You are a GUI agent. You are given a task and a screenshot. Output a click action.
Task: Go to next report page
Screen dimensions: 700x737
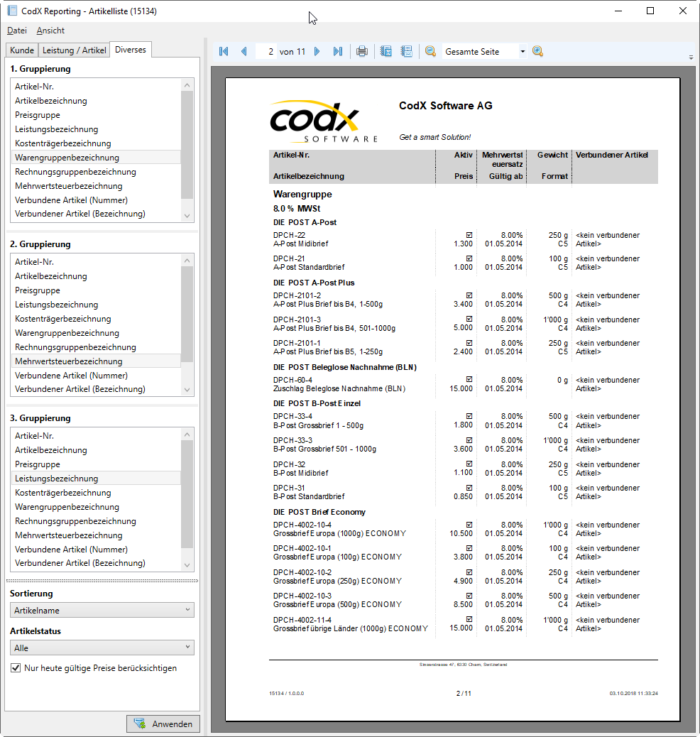coord(317,51)
